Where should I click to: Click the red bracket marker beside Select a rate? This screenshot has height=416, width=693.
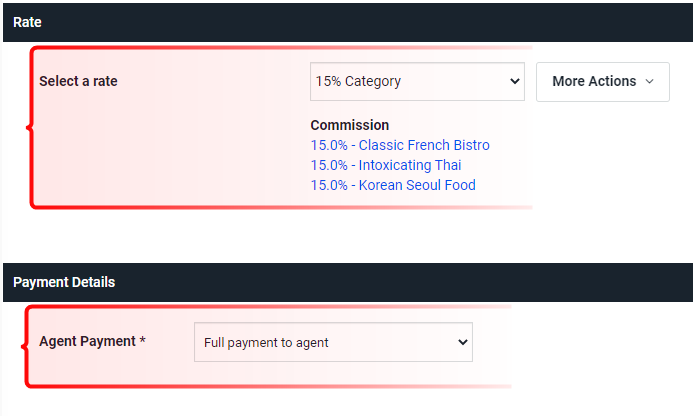[30, 128]
